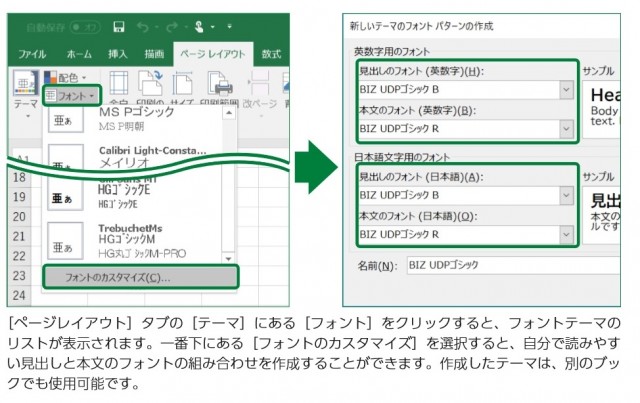Click the 印刷範囲 print area icon
The height and width of the screenshot is (403, 640).
pyautogui.click(x=220, y=83)
